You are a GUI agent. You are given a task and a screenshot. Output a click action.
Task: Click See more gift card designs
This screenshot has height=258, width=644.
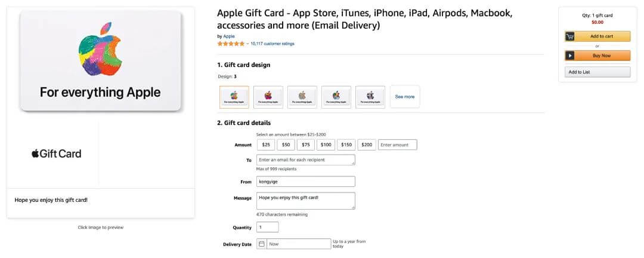coord(404,97)
